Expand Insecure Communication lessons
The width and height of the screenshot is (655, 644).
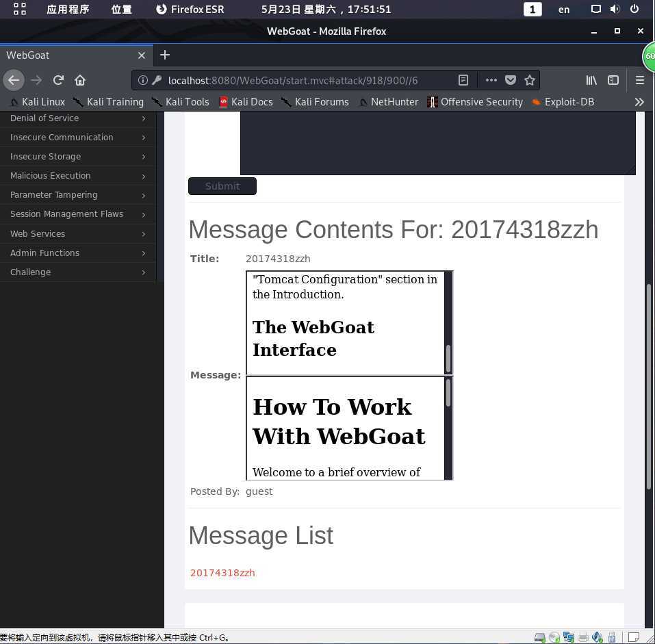[x=78, y=138]
